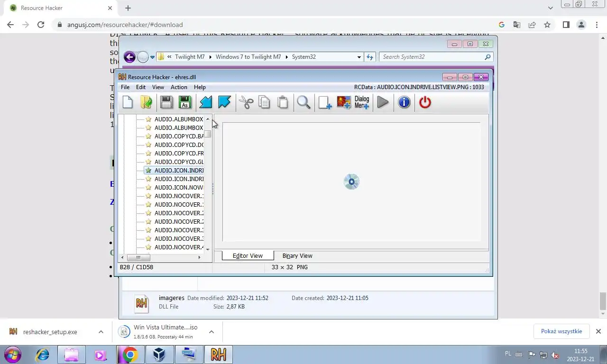This screenshot has width=607, height=364.
Task: Click the CD icon preview image
Action: click(x=351, y=182)
